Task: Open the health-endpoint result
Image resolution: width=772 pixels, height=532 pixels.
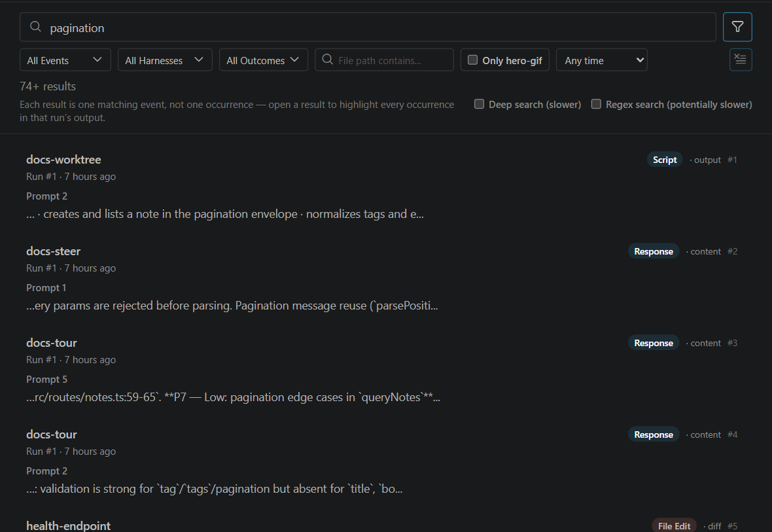Action: pos(69,525)
